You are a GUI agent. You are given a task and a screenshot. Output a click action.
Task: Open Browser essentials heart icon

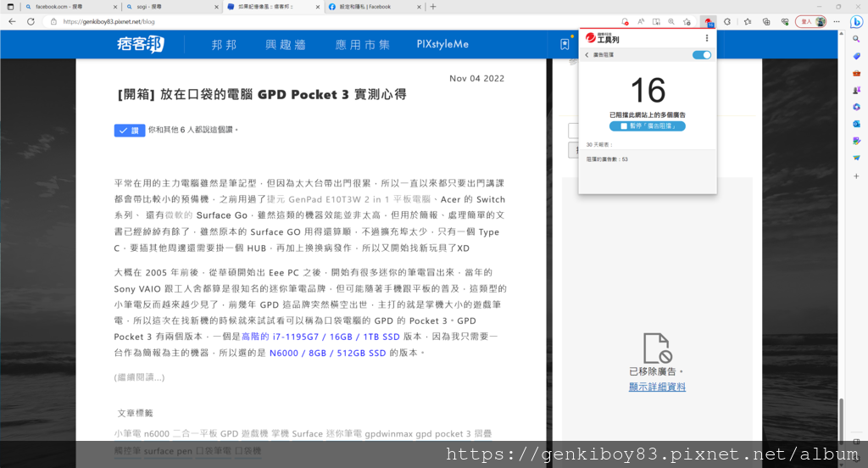tap(785, 21)
